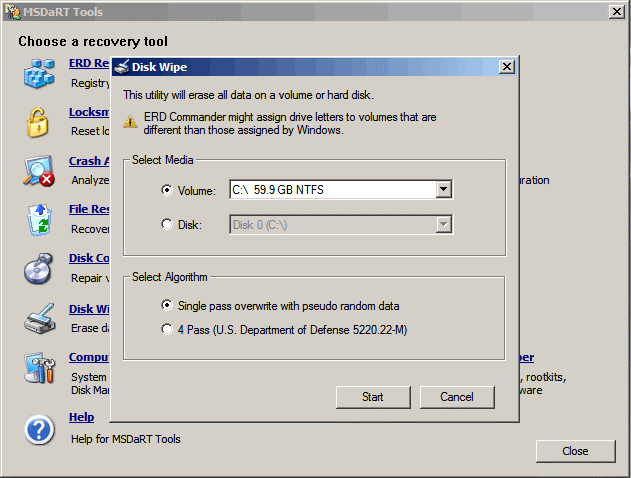The image size is (631, 478).
Task: Click the Cancel button
Action: 457,397
